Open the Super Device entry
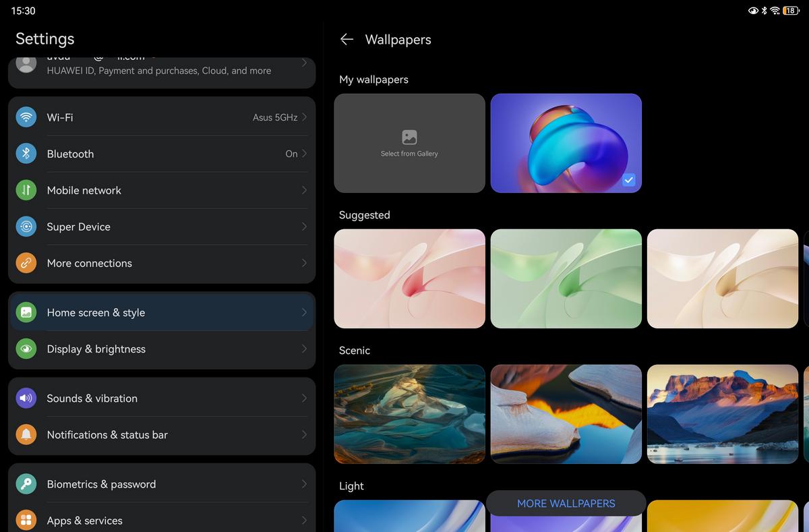809x532 pixels. pyautogui.click(x=162, y=227)
